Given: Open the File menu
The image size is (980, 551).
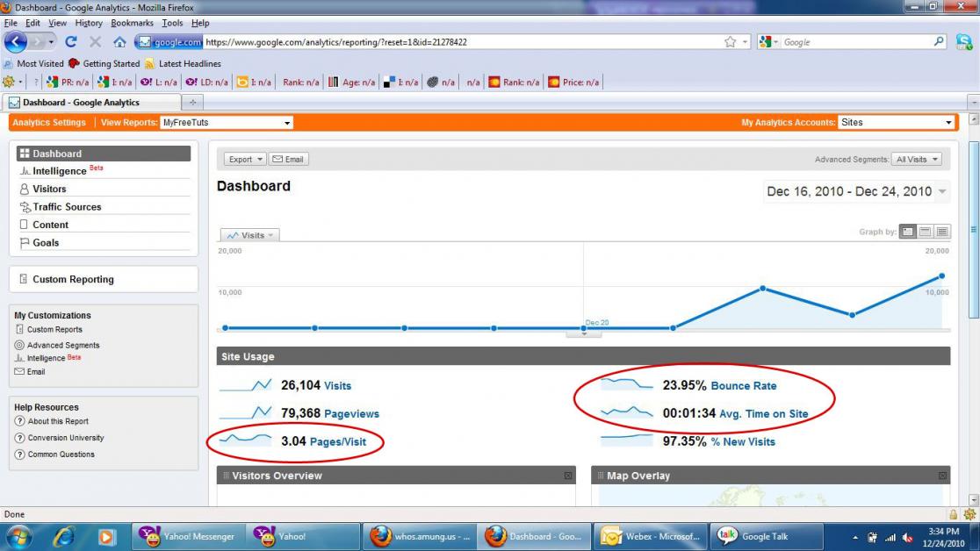Looking at the screenshot, I should pyautogui.click(x=11, y=23).
